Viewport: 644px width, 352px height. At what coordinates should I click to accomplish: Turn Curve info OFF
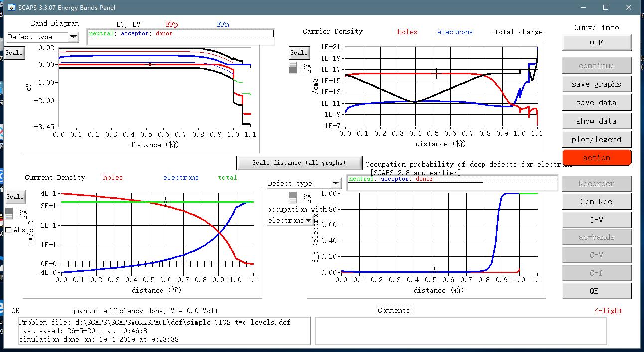point(596,43)
